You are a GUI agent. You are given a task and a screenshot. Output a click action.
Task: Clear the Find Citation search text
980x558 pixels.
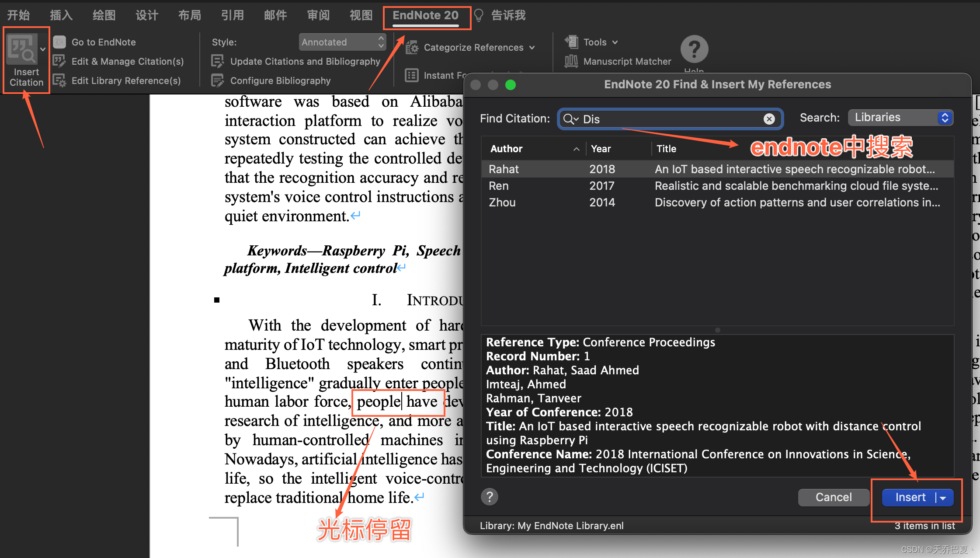(769, 119)
